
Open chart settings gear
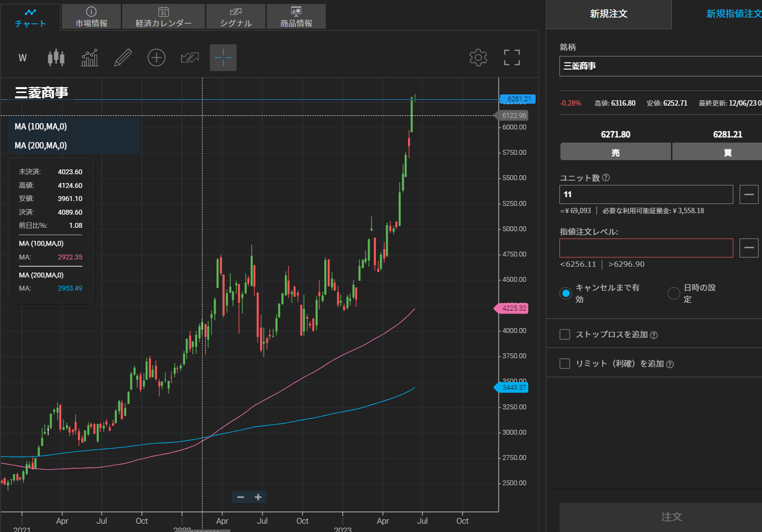(478, 57)
